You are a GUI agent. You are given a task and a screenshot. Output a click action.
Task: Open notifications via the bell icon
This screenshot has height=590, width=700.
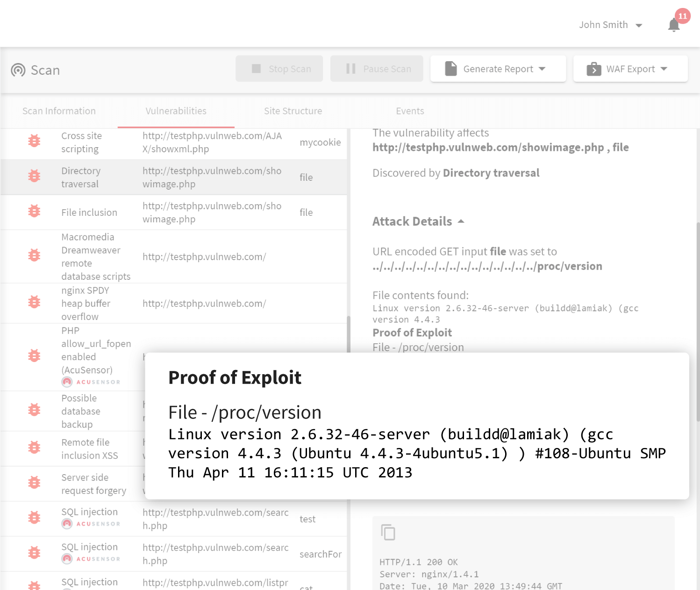[673, 25]
